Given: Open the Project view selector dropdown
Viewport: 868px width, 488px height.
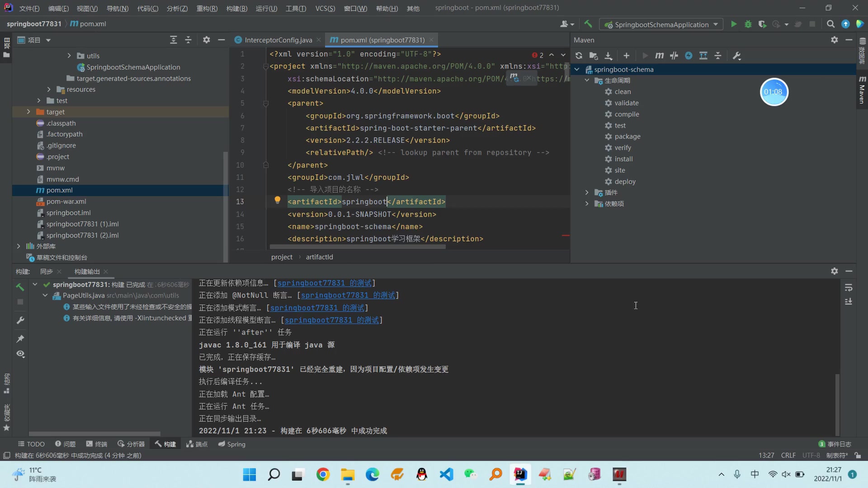Looking at the screenshot, I should (34, 40).
